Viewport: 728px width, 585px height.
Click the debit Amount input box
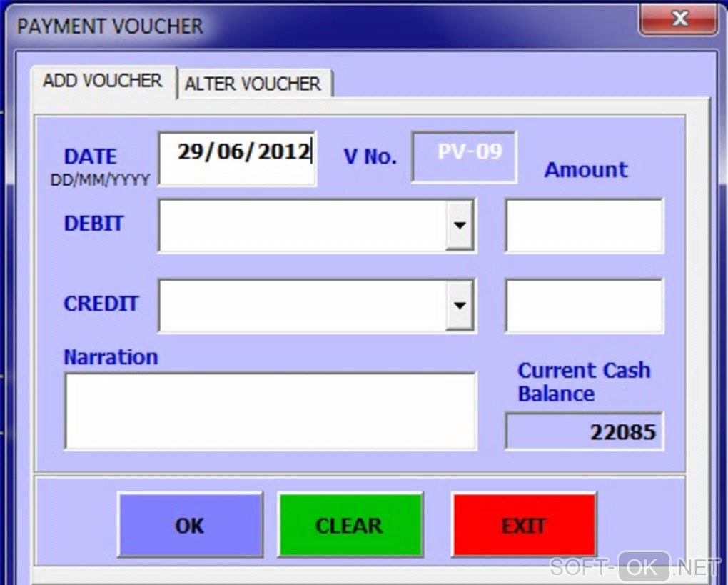585,226
